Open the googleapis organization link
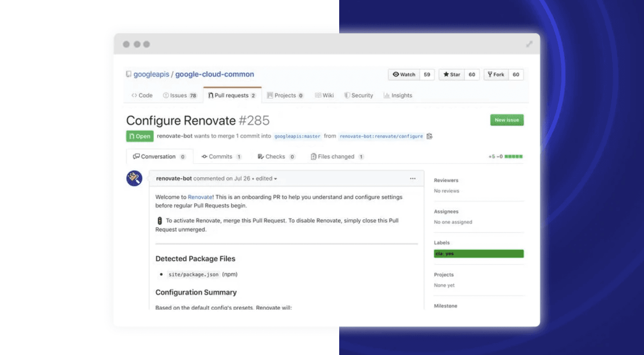644x355 pixels. (151, 74)
